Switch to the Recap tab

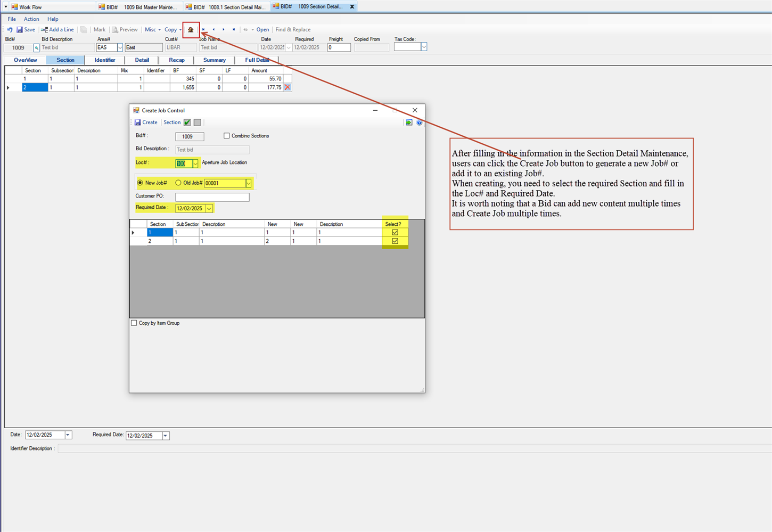(176, 60)
